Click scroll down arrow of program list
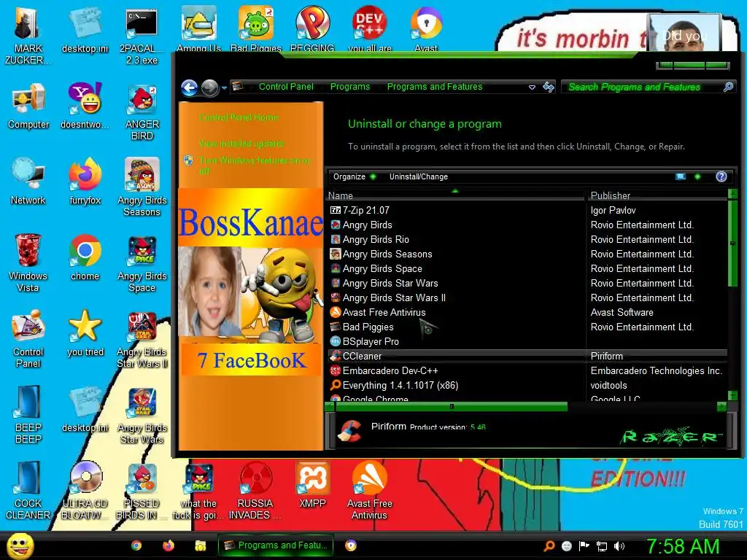The height and width of the screenshot is (560, 747). 732,395
